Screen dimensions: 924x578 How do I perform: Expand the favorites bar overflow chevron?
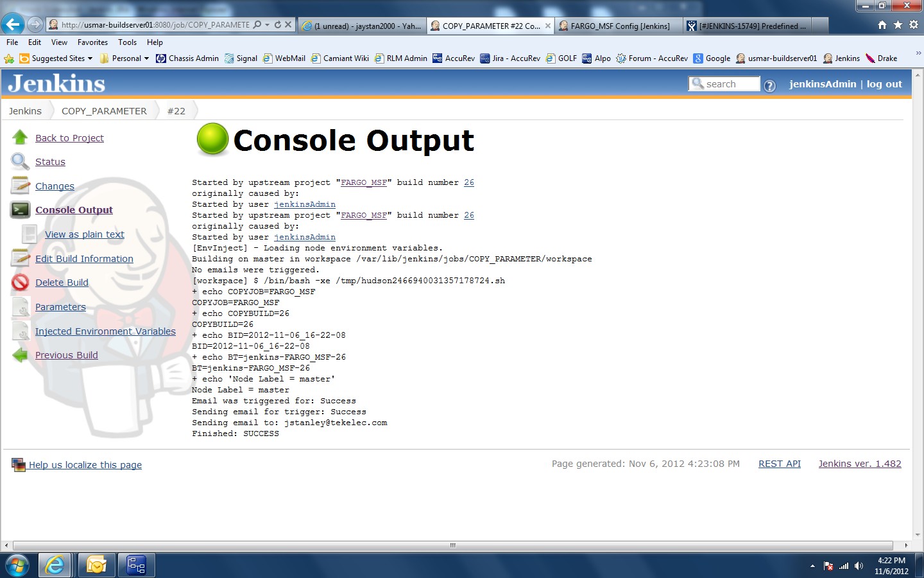(918, 53)
